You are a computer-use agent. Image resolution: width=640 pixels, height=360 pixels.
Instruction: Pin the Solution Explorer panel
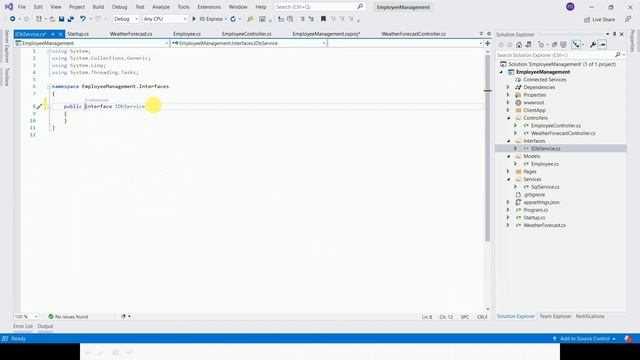click(x=614, y=34)
